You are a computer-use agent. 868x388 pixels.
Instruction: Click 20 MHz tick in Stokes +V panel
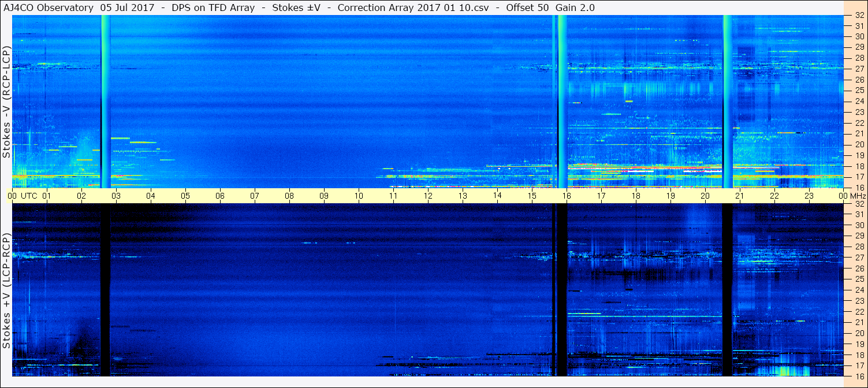[859, 333]
